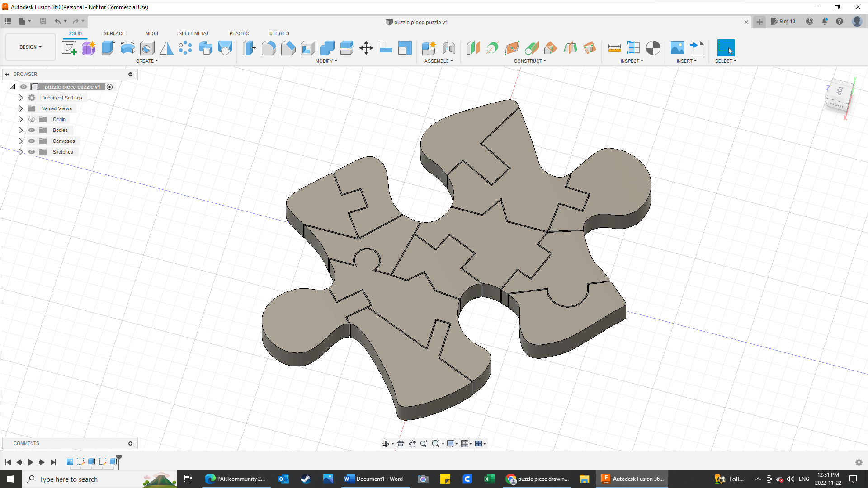The image size is (868, 488).
Task: Open the Measure tool in Inspect
Action: pyautogui.click(x=614, y=47)
